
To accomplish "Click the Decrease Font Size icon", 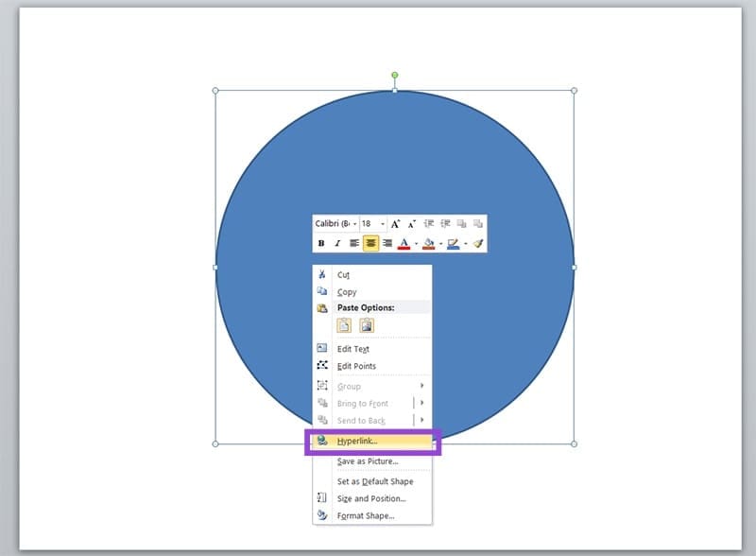I will point(412,224).
